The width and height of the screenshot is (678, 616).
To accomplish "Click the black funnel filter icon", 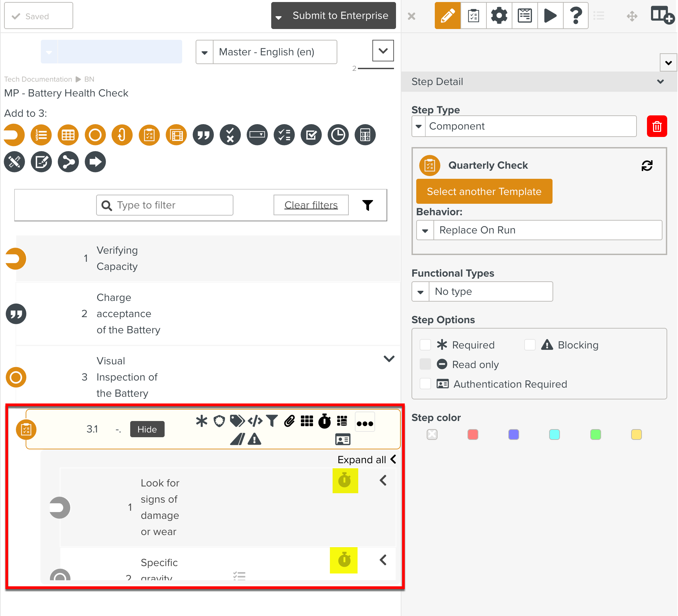I will pyautogui.click(x=368, y=205).
